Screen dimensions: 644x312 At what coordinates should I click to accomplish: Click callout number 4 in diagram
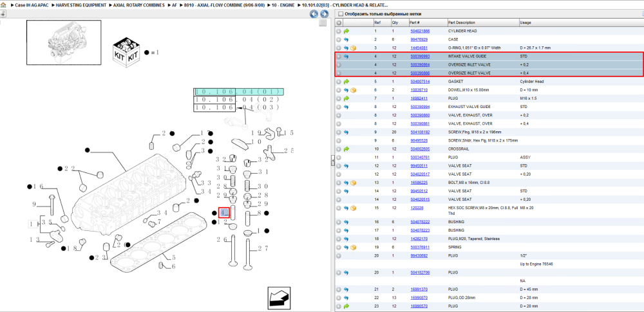click(x=224, y=212)
